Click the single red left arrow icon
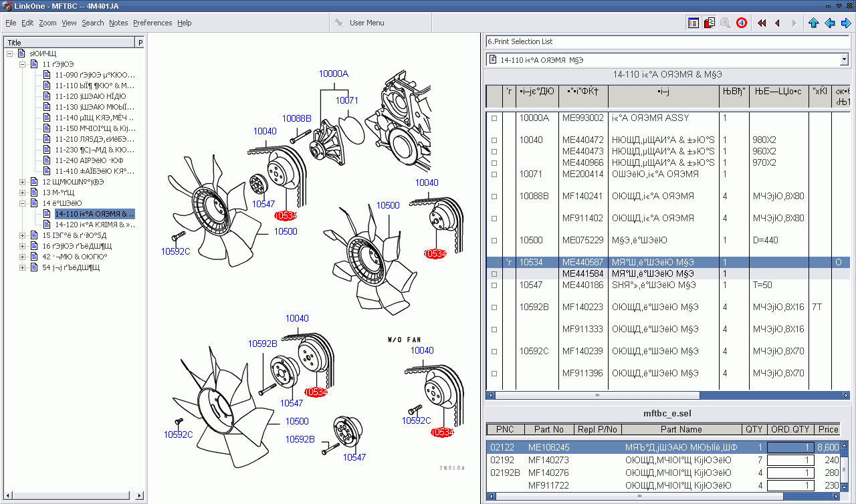 point(777,23)
